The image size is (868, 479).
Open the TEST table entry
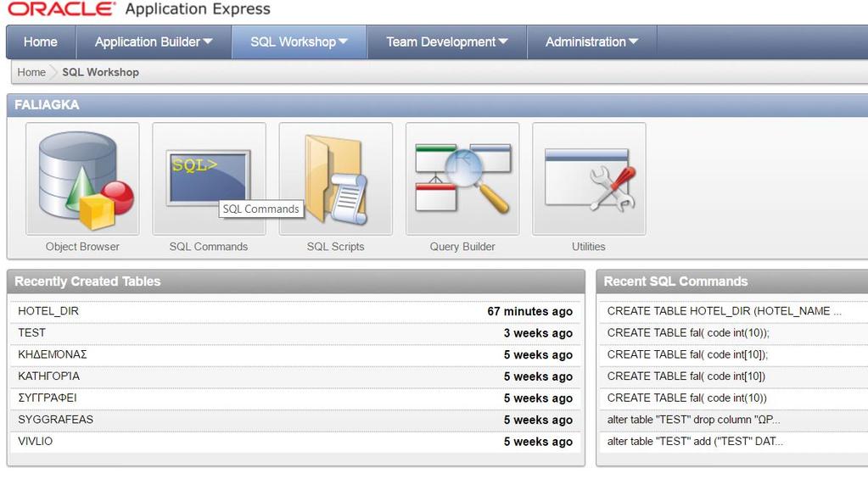click(31, 332)
